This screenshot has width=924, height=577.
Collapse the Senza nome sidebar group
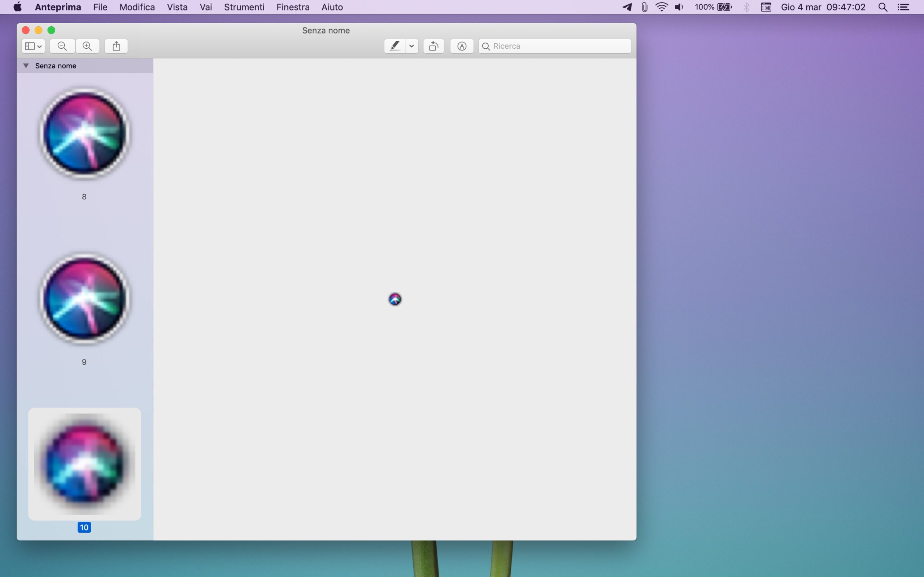[26, 66]
